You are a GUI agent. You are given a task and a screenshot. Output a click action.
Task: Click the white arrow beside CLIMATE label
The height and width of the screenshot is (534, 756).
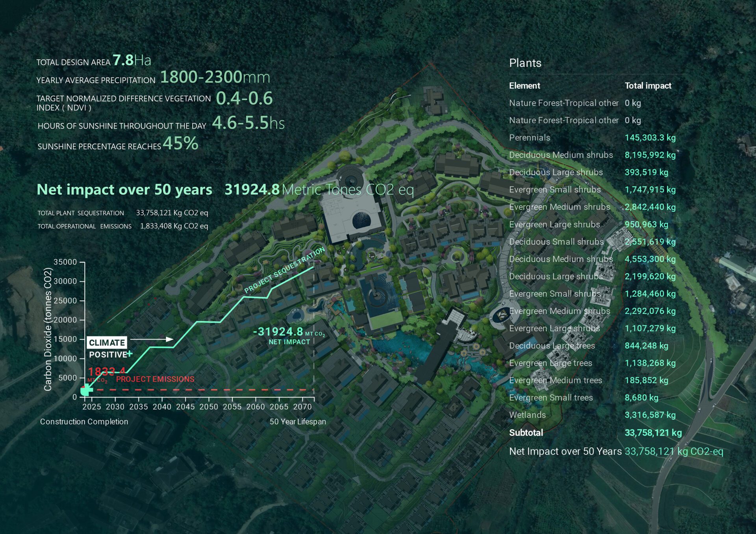(152, 339)
